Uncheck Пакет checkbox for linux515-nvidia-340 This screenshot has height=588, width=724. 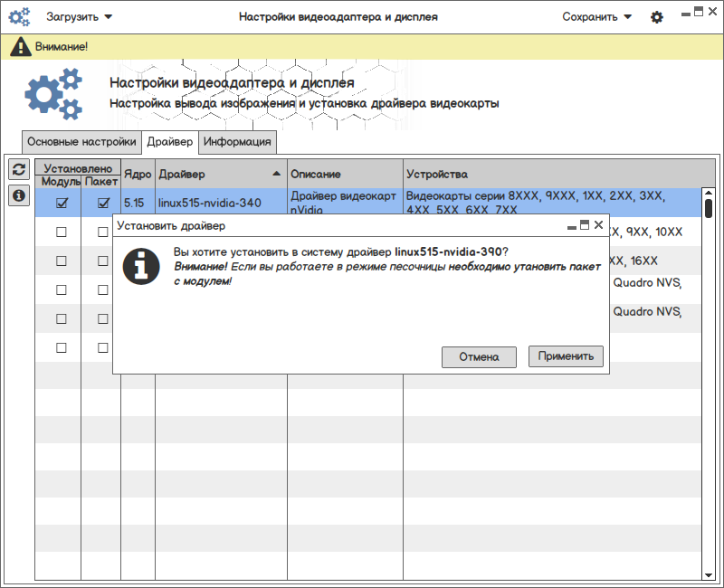pyautogui.click(x=103, y=204)
